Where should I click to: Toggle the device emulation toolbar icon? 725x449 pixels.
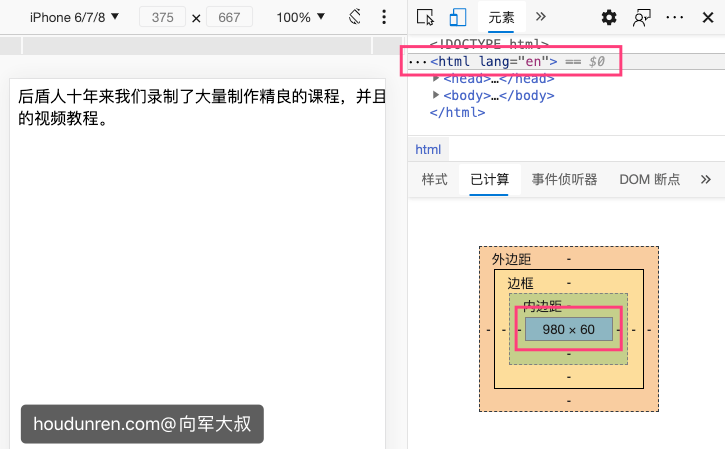[x=458, y=17]
